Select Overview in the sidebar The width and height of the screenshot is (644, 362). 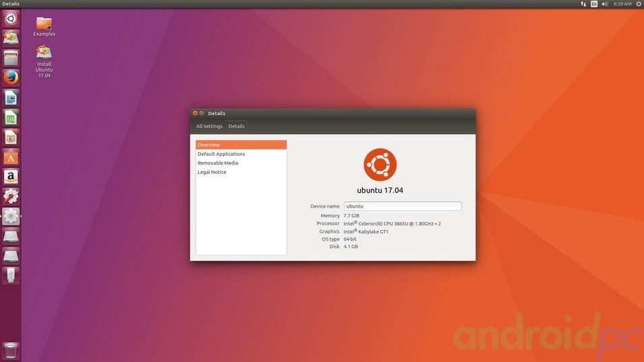click(x=241, y=145)
